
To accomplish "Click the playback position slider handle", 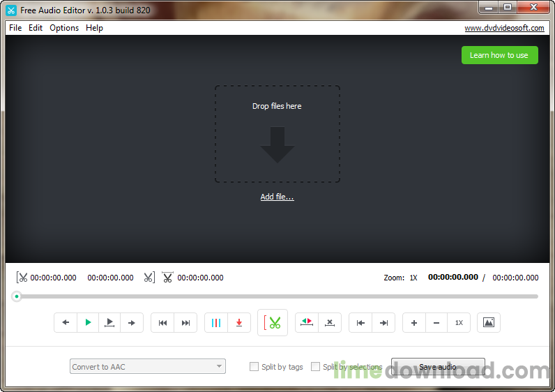I will pyautogui.click(x=16, y=296).
